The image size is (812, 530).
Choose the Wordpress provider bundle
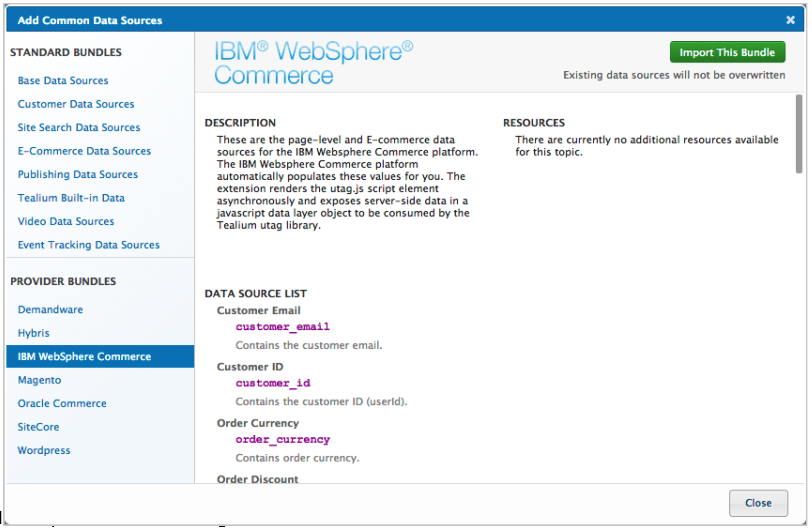coord(44,451)
